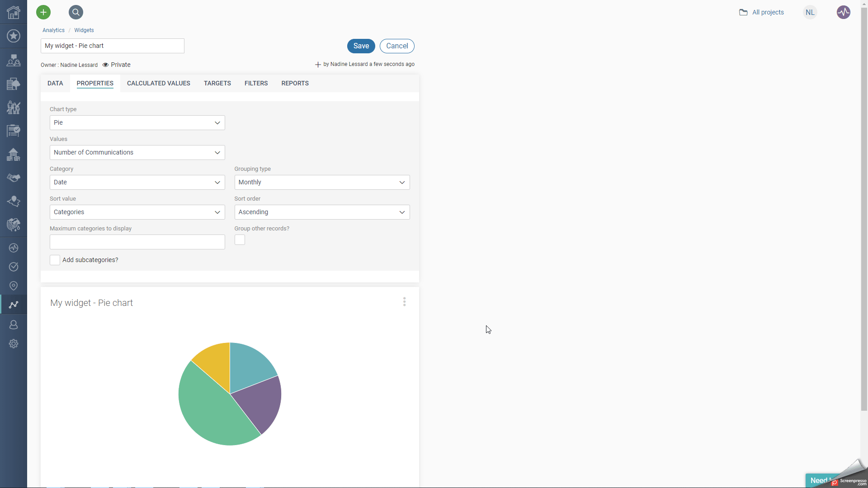Switch to the CALCULATED VALUES tab

(159, 83)
